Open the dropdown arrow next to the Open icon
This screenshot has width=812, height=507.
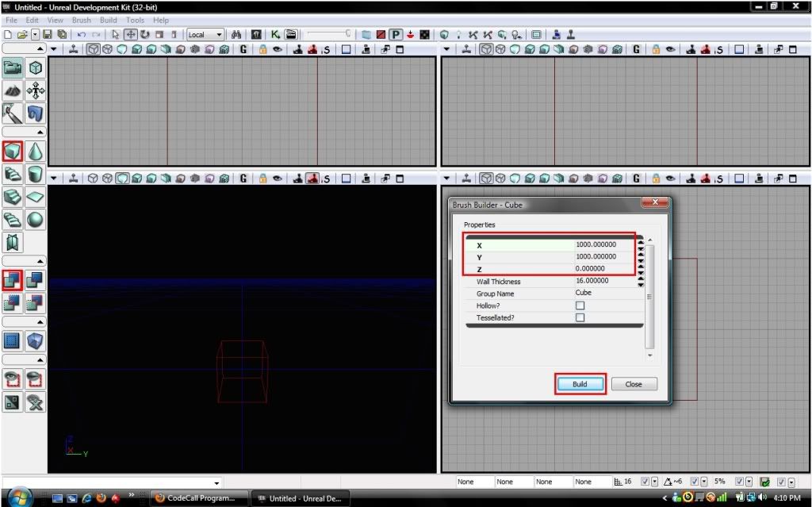tap(35, 34)
